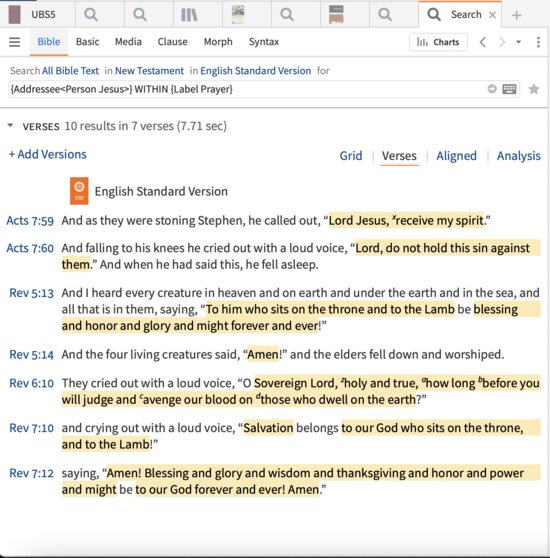
Task: Switch to Analysis results view
Action: [519, 156]
